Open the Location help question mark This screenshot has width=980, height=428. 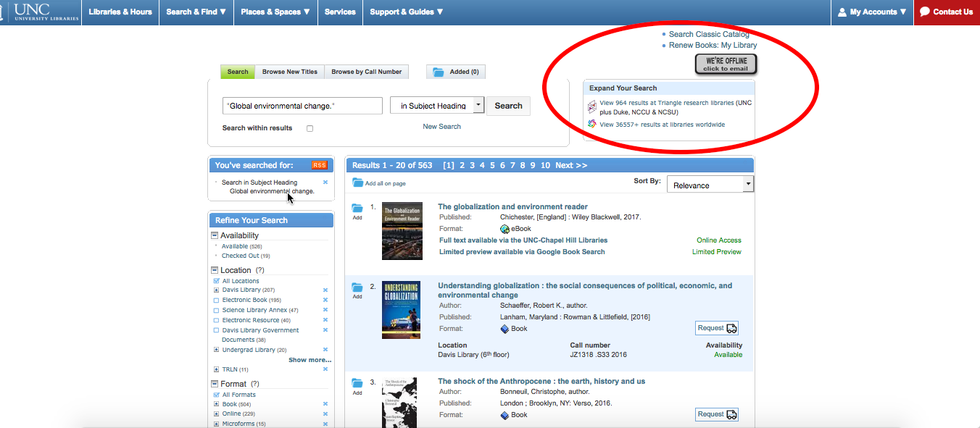coord(259,270)
